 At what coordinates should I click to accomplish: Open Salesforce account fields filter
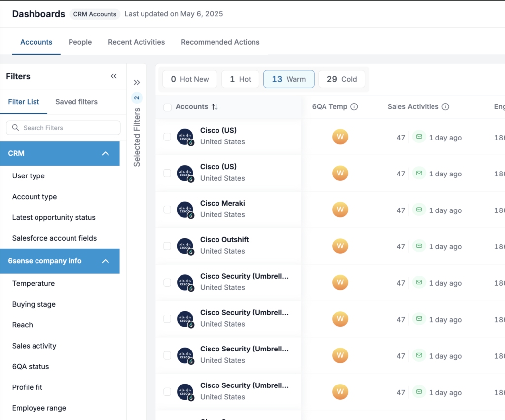click(54, 238)
